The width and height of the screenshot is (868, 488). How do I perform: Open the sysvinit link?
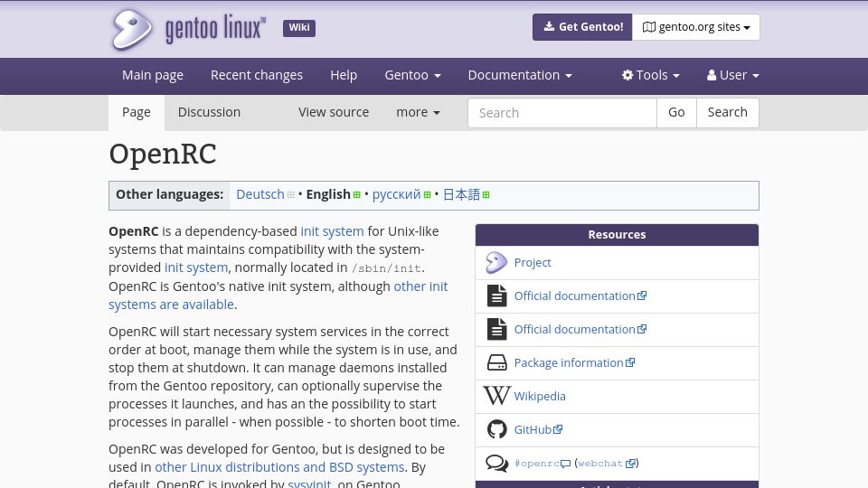[309, 483]
